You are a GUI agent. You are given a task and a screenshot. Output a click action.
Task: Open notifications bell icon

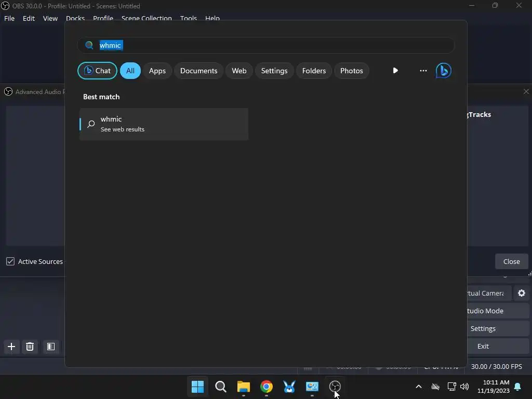tap(517, 387)
